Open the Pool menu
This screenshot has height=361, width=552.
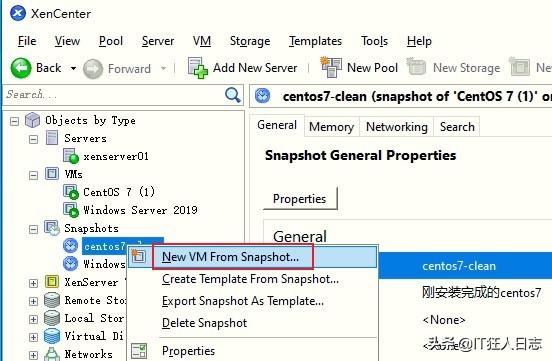[x=111, y=41]
